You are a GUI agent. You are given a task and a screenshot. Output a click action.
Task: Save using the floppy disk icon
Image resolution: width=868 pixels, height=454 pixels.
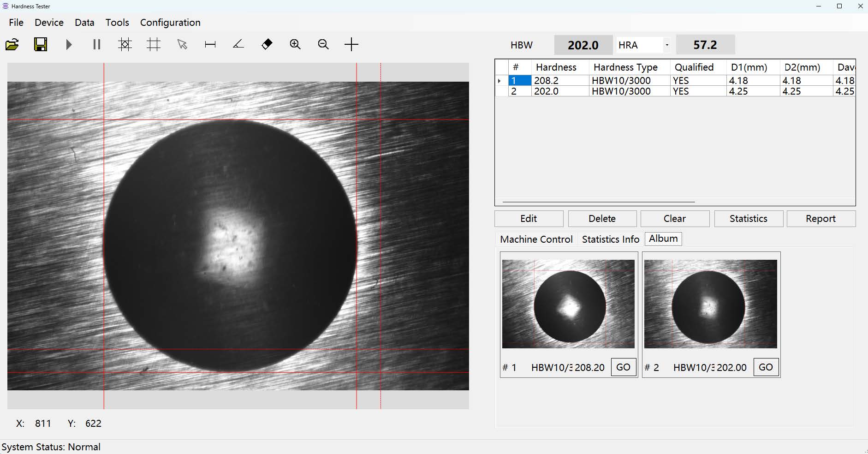(x=41, y=45)
